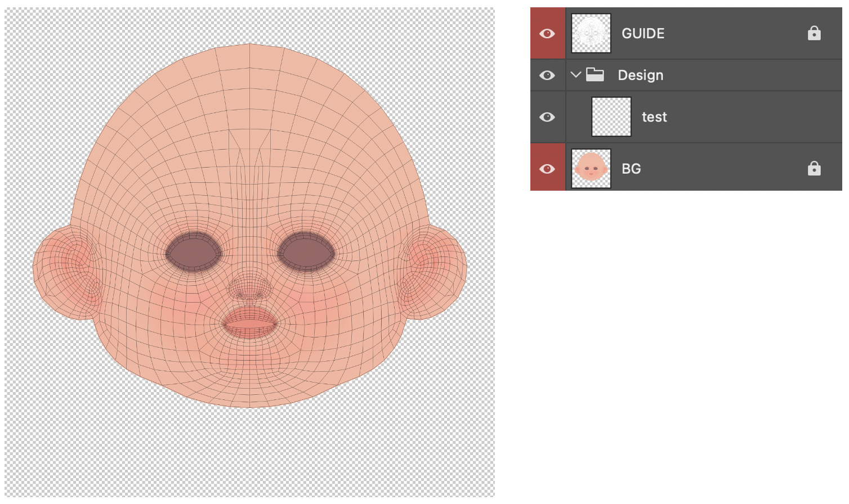
Task: Hide the GUIDE layer via eye icon
Action: point(547,34)
